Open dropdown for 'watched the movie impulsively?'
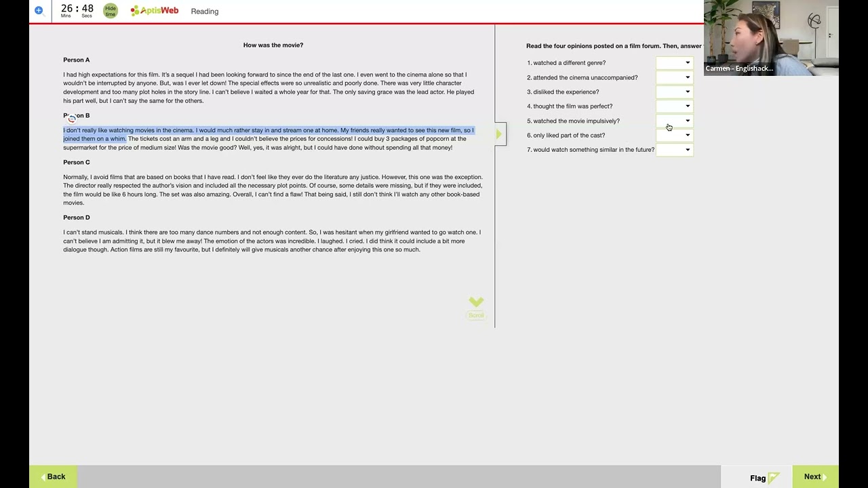The width and height of the screenshot is (868, 488). tap(675, 121)
